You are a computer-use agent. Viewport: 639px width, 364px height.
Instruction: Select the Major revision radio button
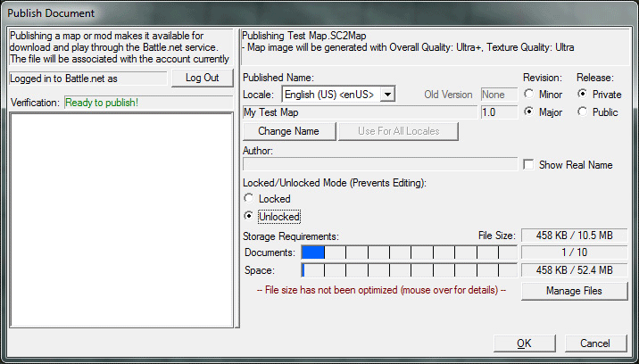coord(528,112)
